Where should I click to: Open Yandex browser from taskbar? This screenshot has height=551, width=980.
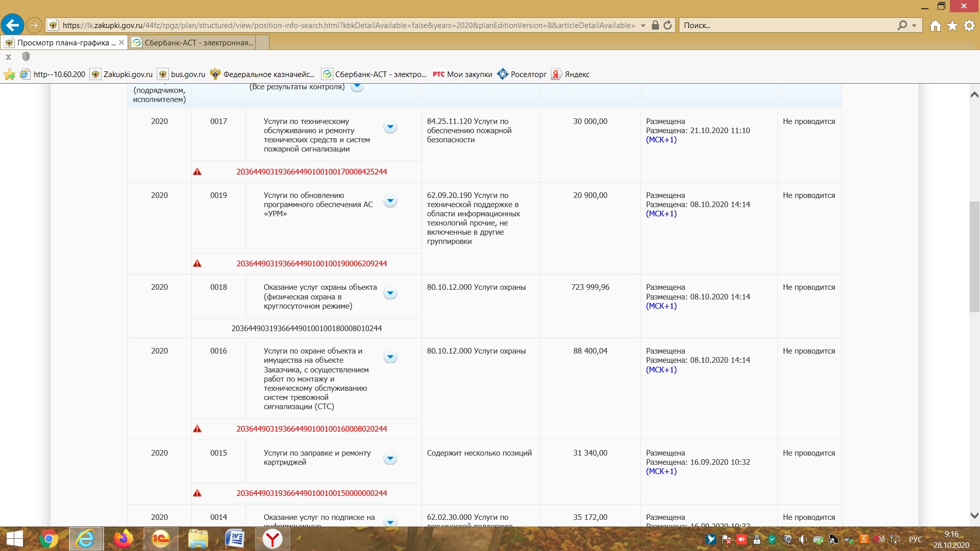point(273,539)
